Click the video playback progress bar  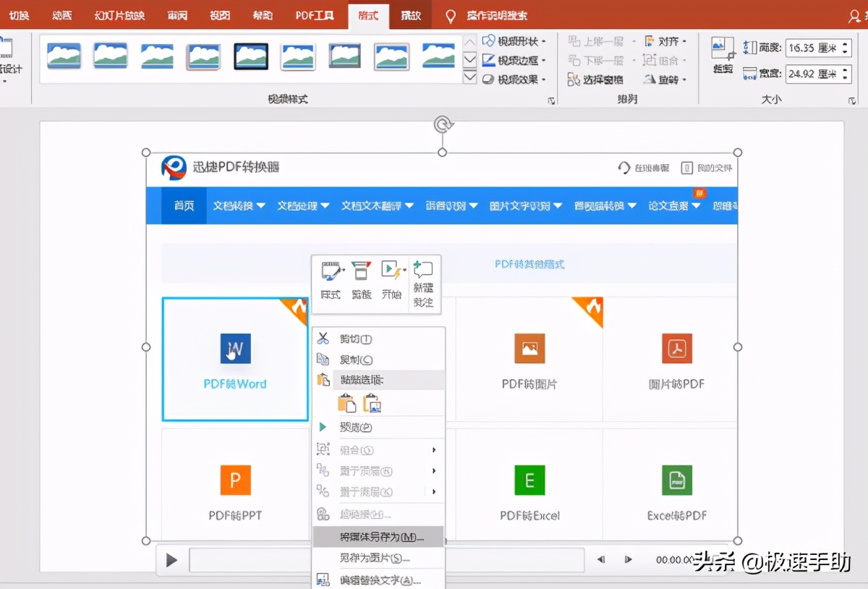coord(246,559)
